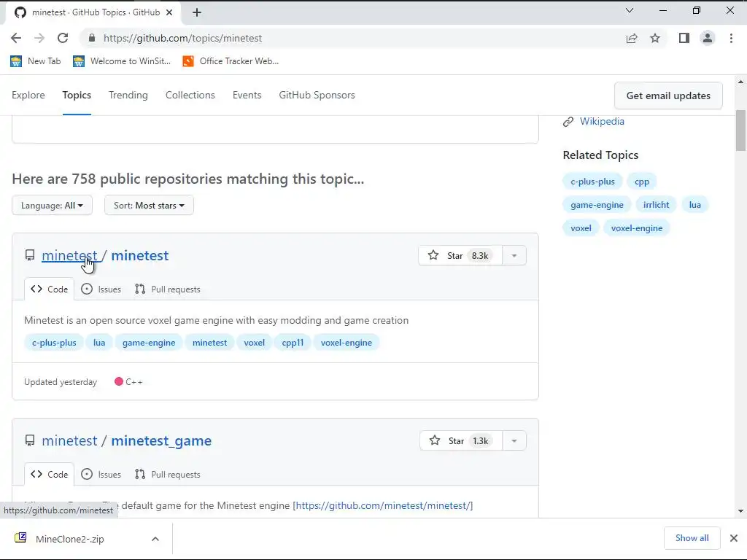Viewport: 747px width, 560px height.
Task: Open the Chrome profile avatar
Action: tap(708, 38)
